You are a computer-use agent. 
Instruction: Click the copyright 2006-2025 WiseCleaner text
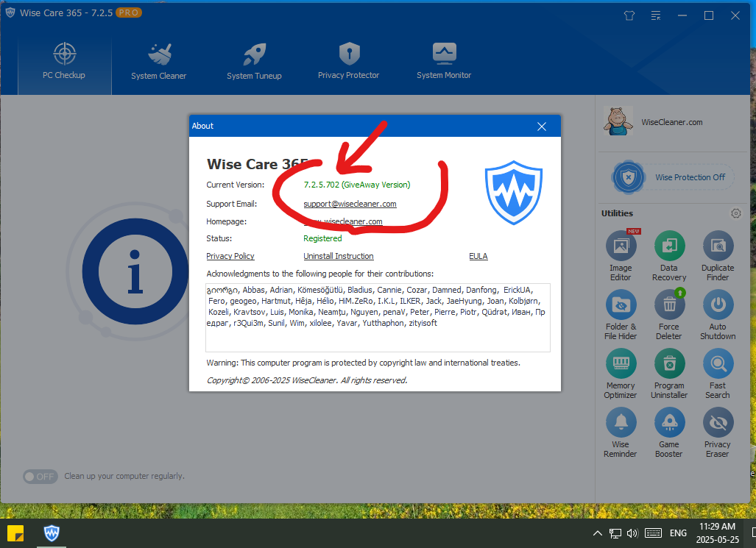pyautogui.click(x=307, y=380)
